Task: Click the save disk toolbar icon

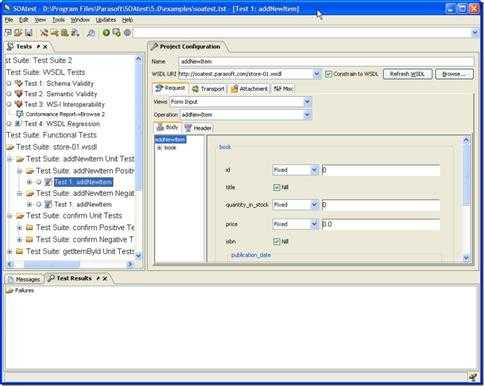Action: point(28,33)
